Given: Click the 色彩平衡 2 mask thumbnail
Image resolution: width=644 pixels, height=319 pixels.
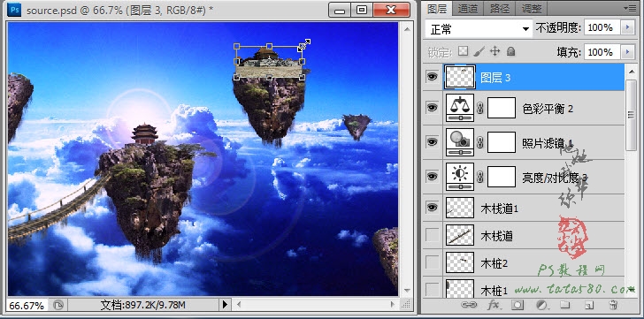Looking at the screenshot, I should pyautogui.click(x=501, y=108).
